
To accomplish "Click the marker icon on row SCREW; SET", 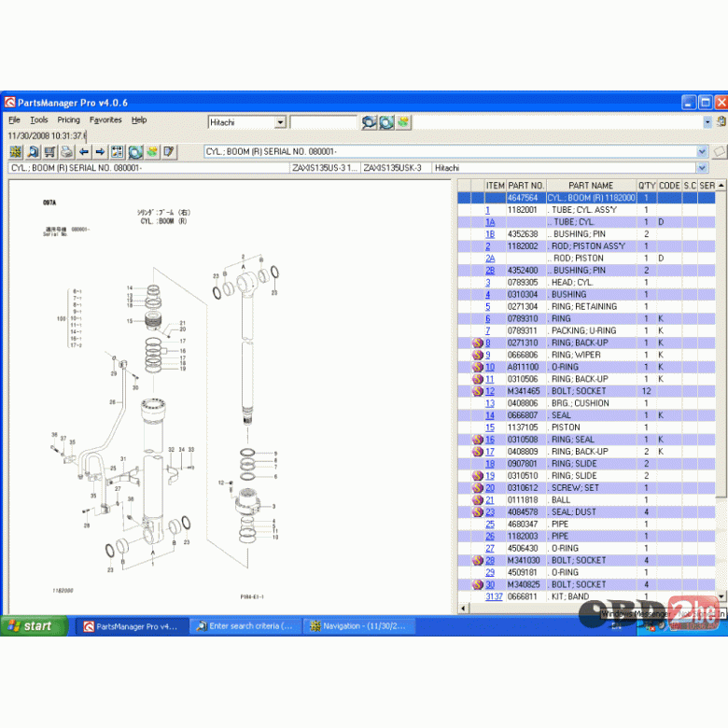I will pos(478,488).
